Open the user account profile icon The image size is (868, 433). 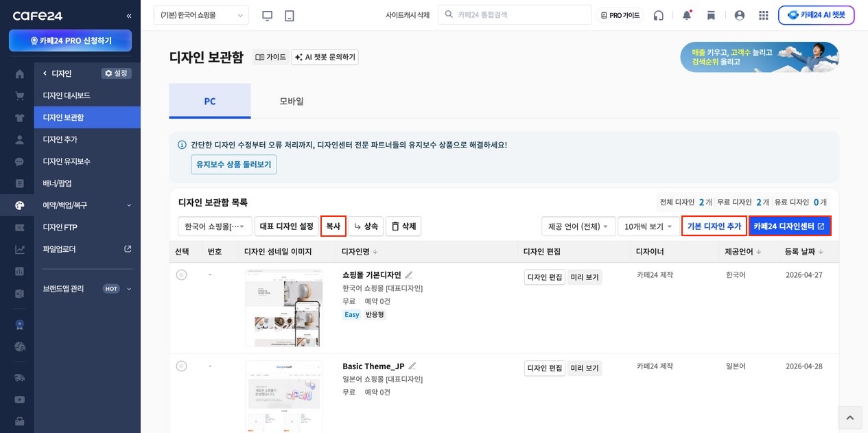[740, 15]
